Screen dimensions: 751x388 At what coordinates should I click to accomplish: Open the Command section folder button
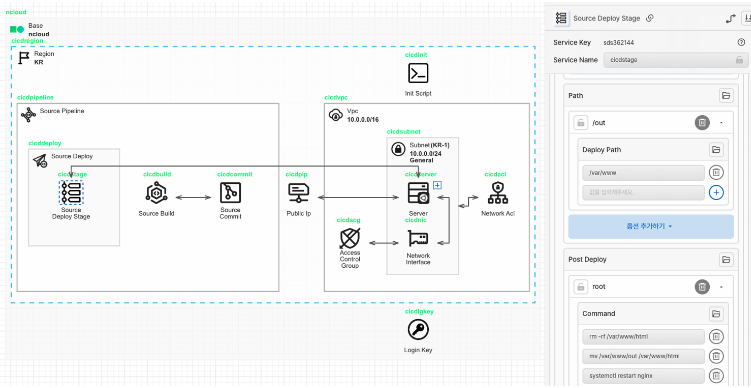pos(716,313)
